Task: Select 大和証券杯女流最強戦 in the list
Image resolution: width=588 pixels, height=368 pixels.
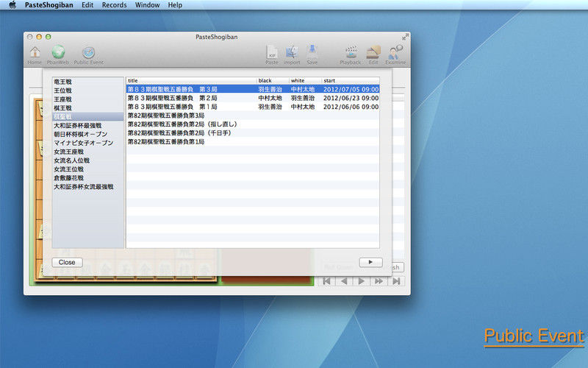Action: [84, 187]
